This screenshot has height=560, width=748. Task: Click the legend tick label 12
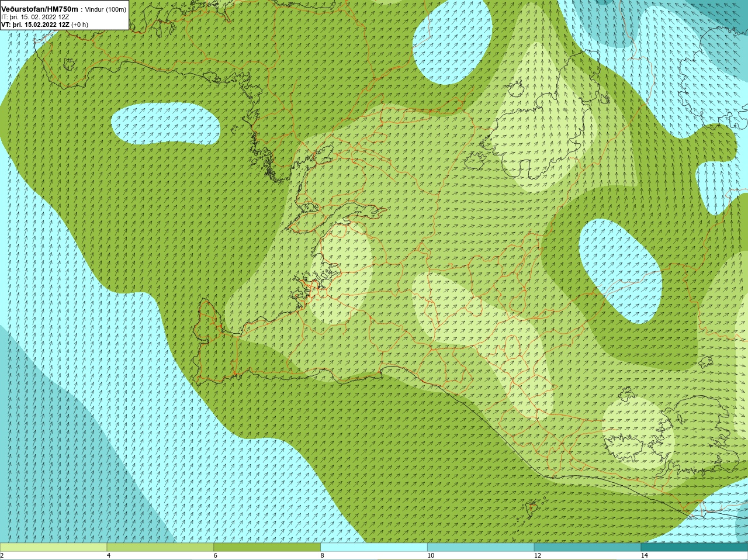pyautogui.click(x=538, y=555)
